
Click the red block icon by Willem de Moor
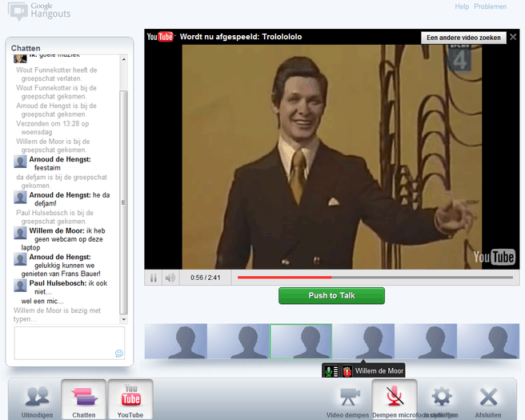coord(347,371)
